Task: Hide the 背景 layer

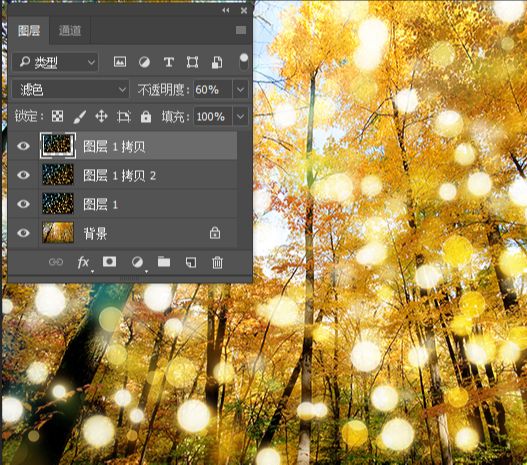Action: tap(23, 233)
